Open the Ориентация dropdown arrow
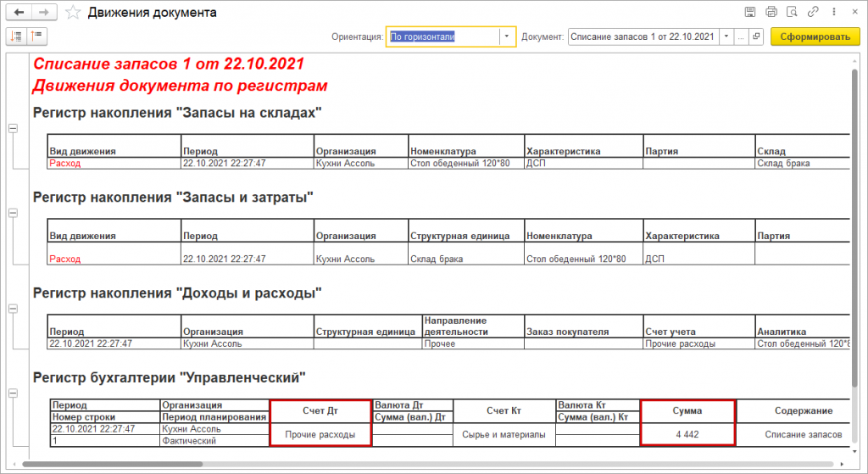Screen dimensions: 868x474 pos(507,37)
